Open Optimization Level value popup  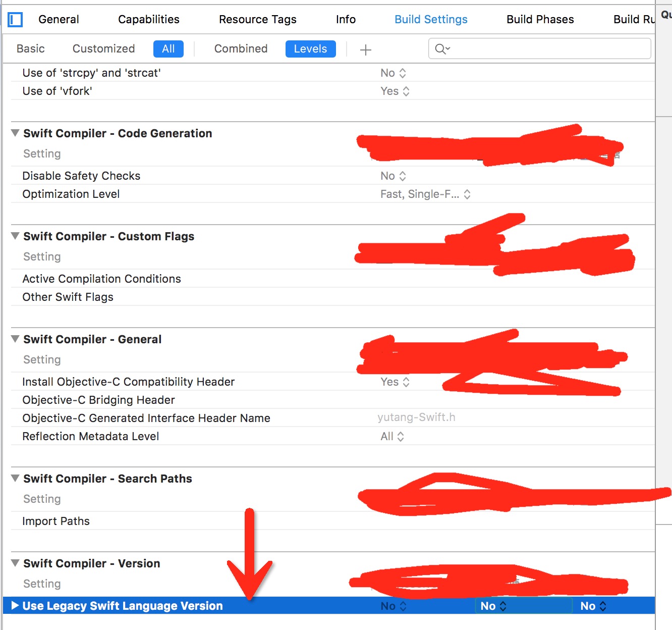click(426, 194)
